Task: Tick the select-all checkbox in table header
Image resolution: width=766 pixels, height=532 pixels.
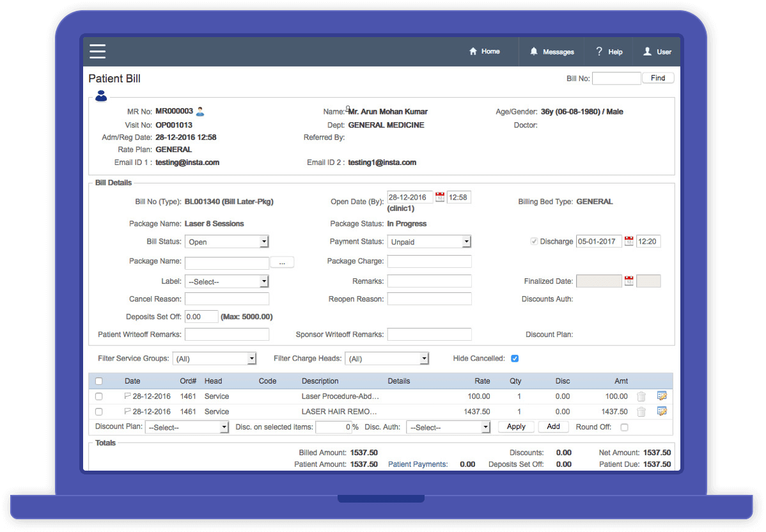Action: click(x=98, y=381)
